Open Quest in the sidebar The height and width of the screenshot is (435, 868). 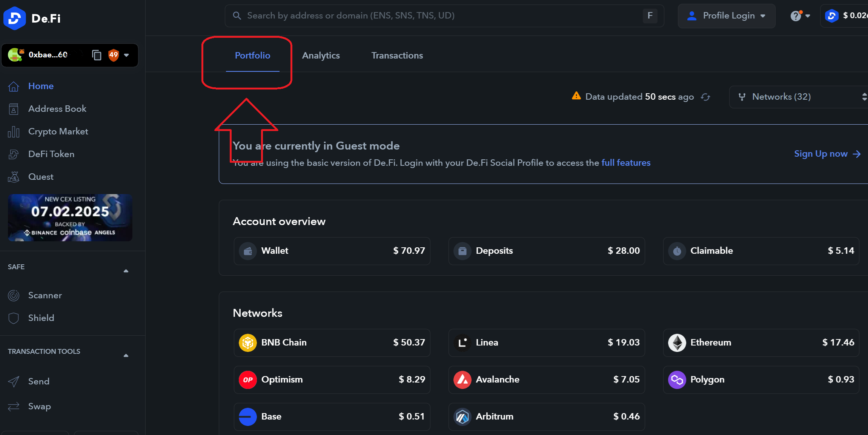tap(41, 177)
